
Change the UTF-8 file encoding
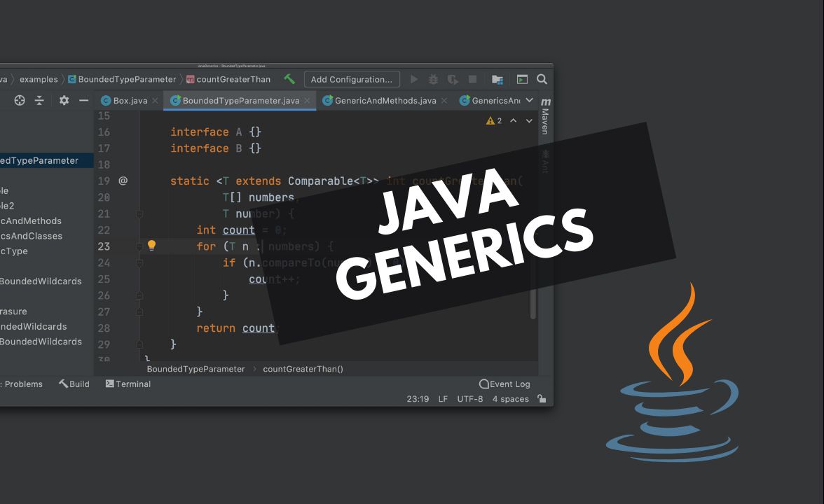[469, 399]
